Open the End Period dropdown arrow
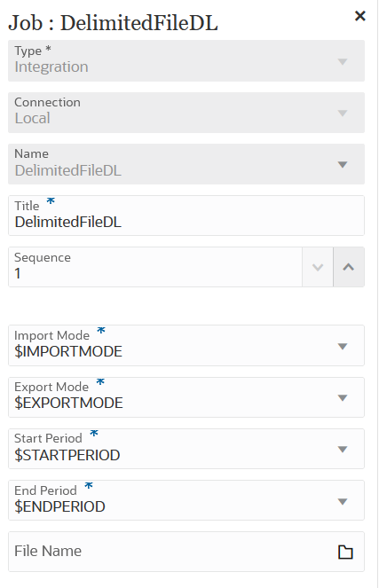The width and height of the screenshot is (387, 588). (x=343, y=501)
